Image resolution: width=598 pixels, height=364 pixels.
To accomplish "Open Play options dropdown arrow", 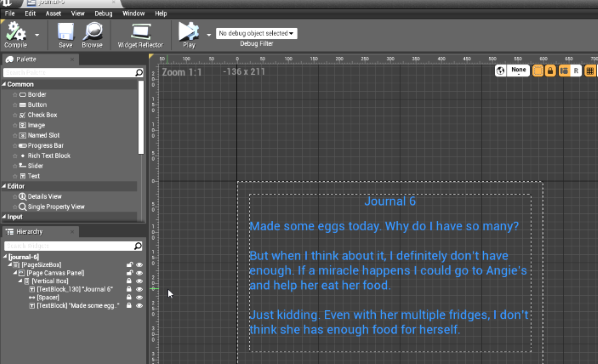I will (209, 35).
